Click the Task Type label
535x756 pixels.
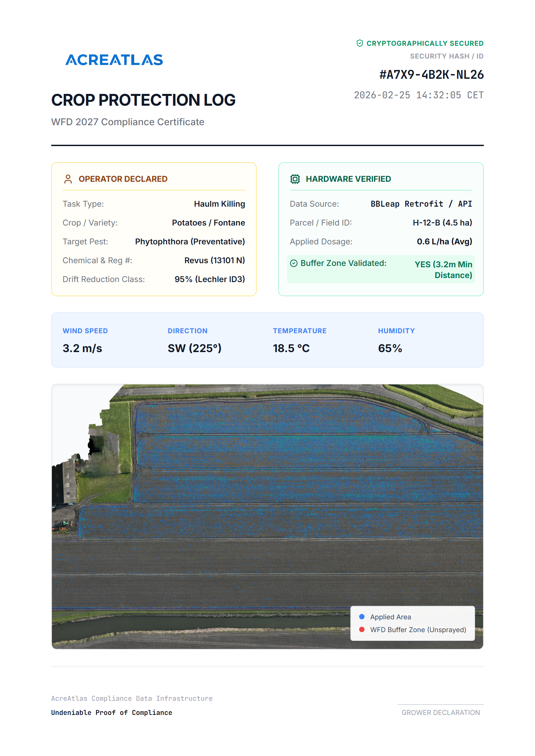coord(83,204)
